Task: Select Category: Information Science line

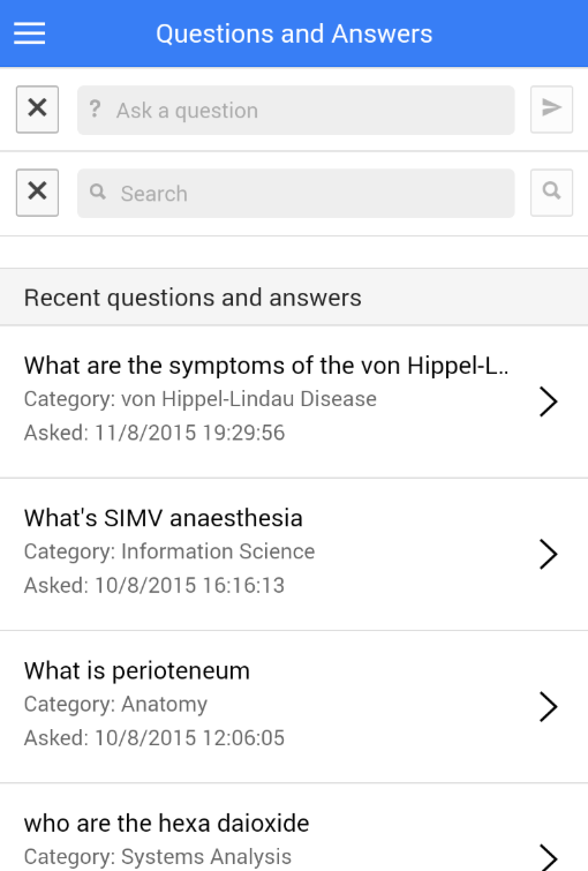Action: (x=169, y=551)
